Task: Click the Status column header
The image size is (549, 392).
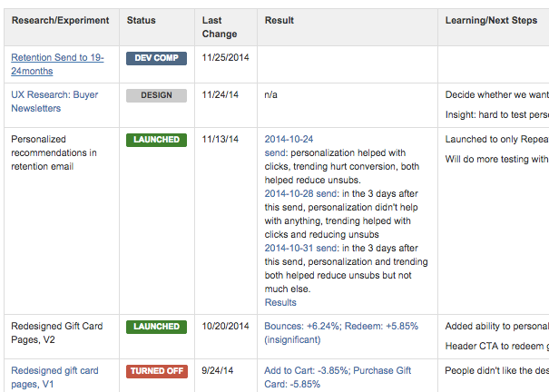Action: click(x=142, y=20)
